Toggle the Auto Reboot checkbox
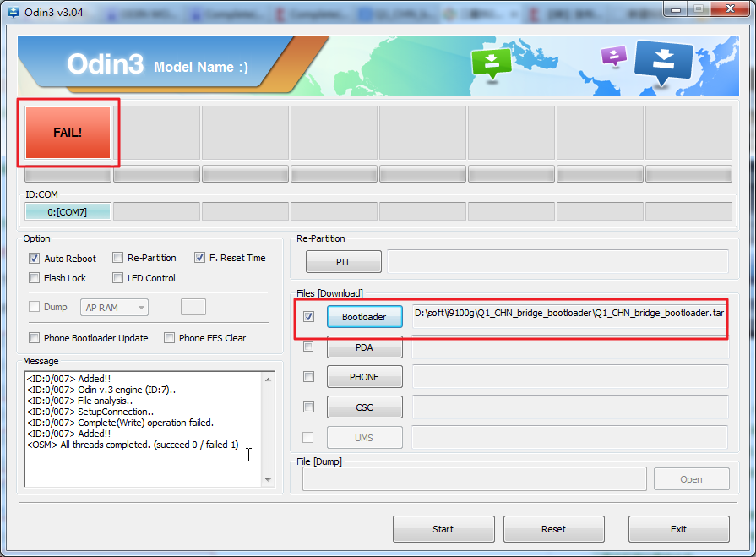Viewport: 756px width, 557px height. click(x=35, y=259)
